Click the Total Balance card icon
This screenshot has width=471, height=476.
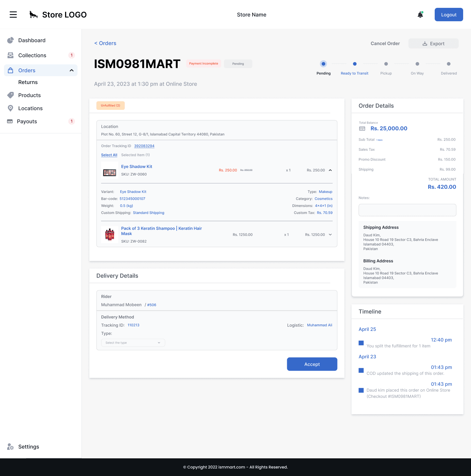click(362, 128)
